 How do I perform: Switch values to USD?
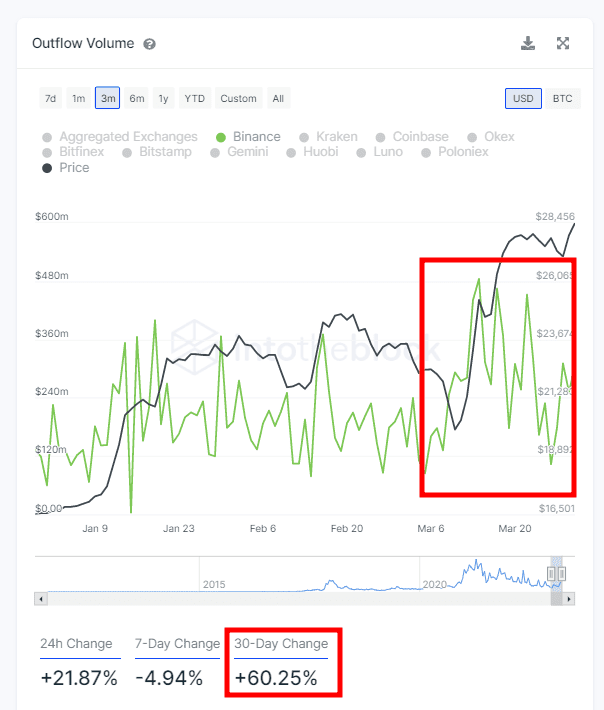click(x=523, y=98)
